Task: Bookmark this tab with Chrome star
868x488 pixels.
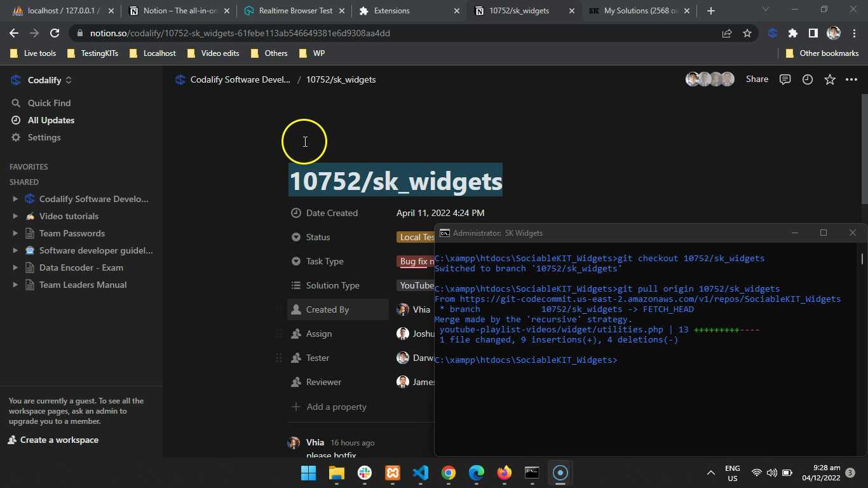Action: click(747, 33)
